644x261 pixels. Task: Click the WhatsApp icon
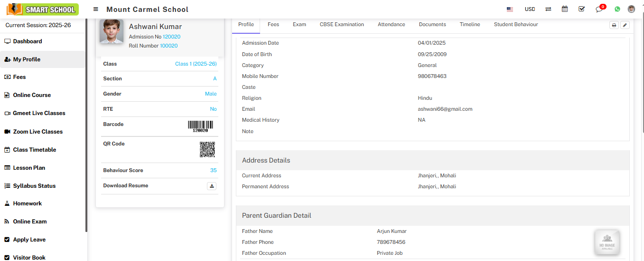coord(617,9)
